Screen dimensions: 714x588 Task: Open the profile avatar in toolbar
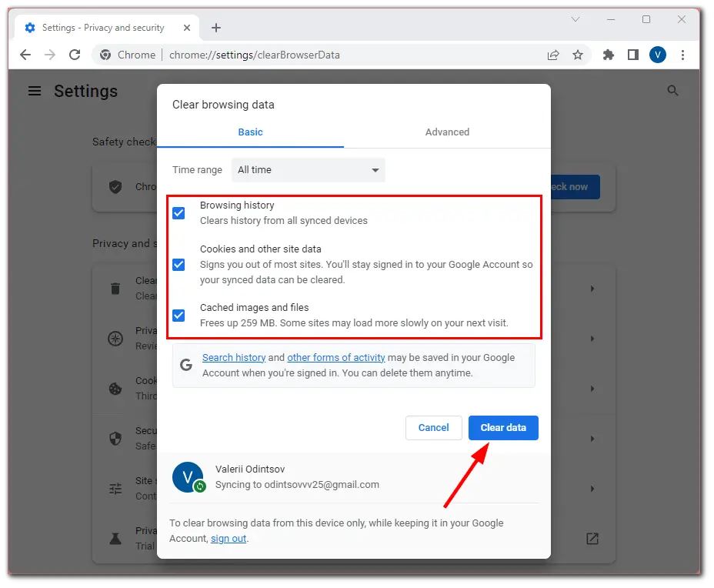pyautogui.click(x=658, y=55)
